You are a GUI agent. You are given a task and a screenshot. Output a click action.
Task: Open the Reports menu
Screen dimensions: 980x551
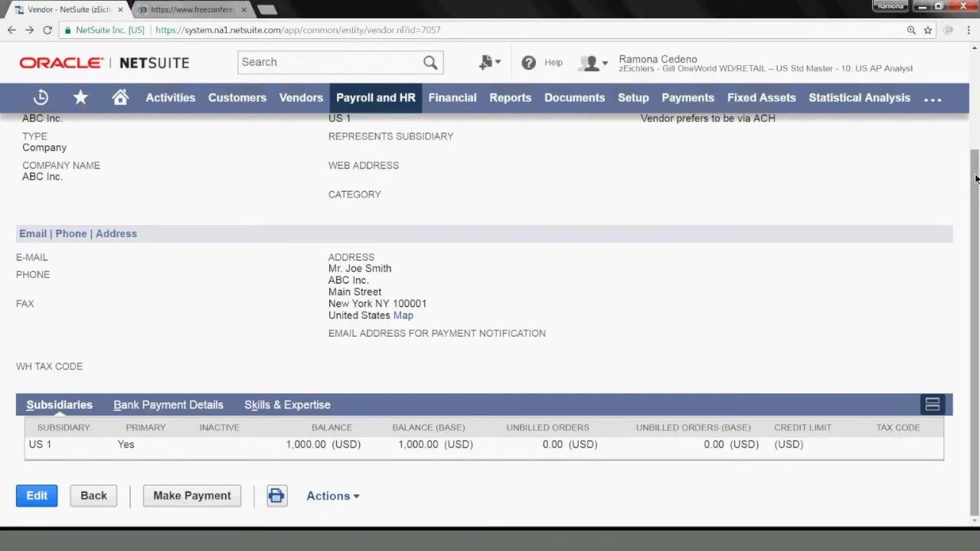coord(511,98)
